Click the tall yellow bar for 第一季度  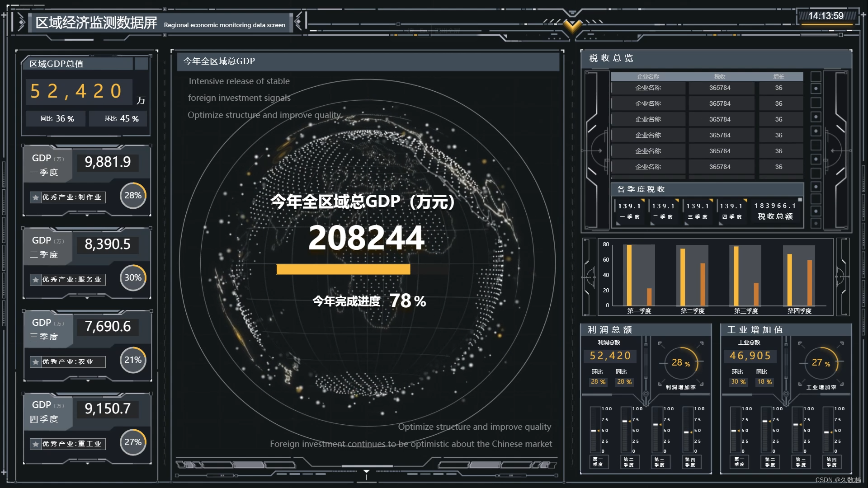pyautogui.click(x=629, y=275)
